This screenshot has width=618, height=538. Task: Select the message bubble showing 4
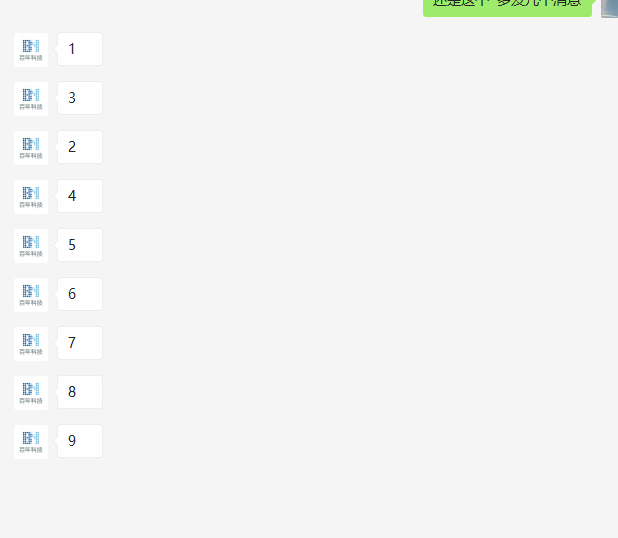click(x=80, y=196)
